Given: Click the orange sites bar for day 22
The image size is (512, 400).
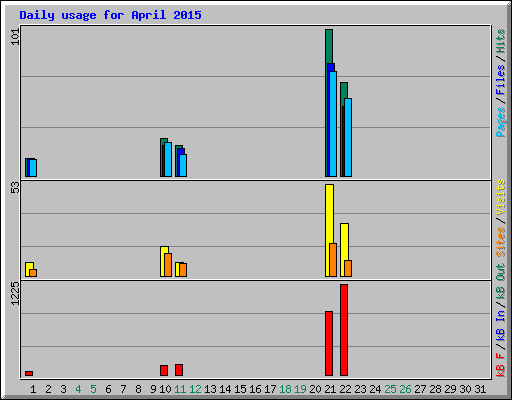Looking at the screenshot, I should 348,268.
